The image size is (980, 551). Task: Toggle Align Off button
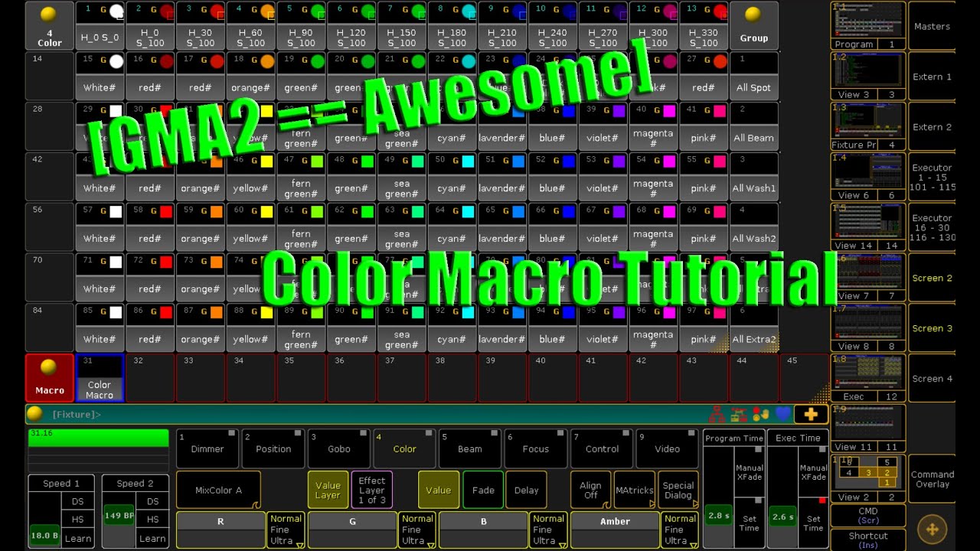(590, 490)
